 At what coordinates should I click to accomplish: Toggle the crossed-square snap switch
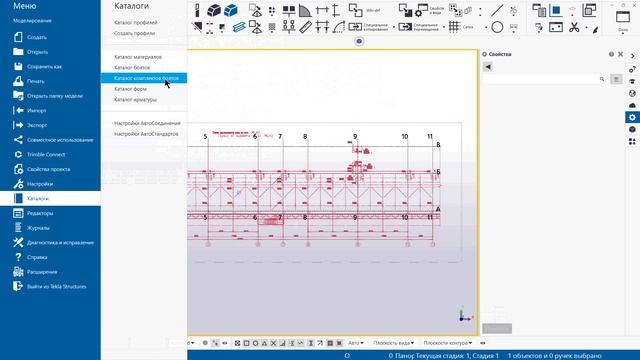click(237, 343)
